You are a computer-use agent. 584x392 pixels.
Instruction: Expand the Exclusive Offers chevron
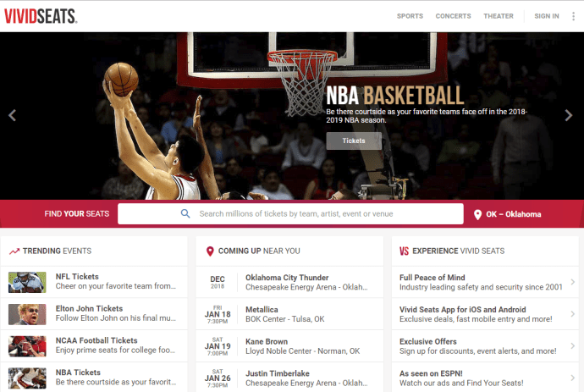click(572, 346)
